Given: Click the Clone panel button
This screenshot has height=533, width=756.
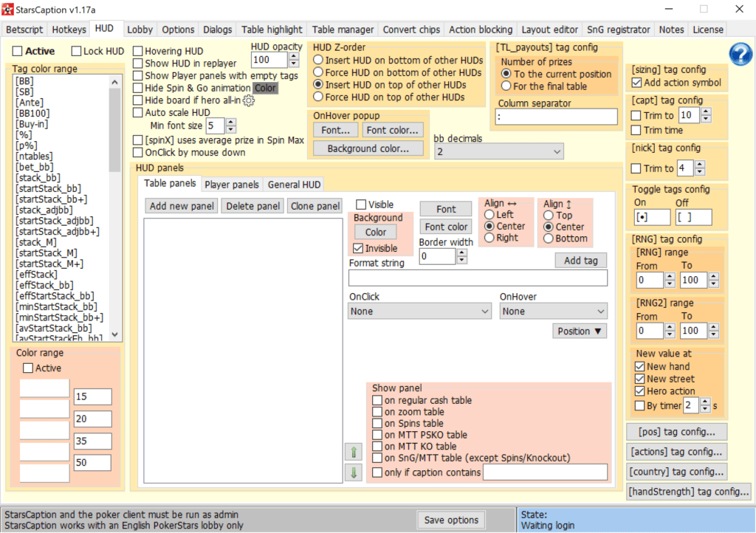Looking at the screenshot, I should (x=315, y=206).
